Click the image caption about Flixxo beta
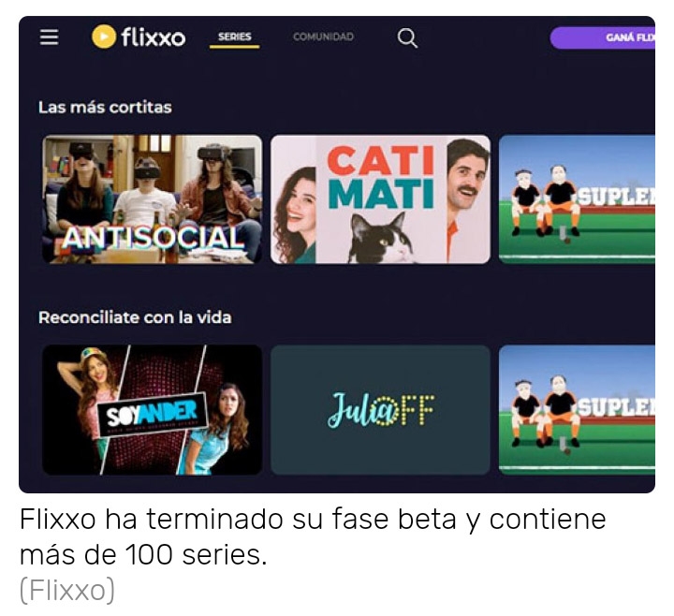 (313, 536)
